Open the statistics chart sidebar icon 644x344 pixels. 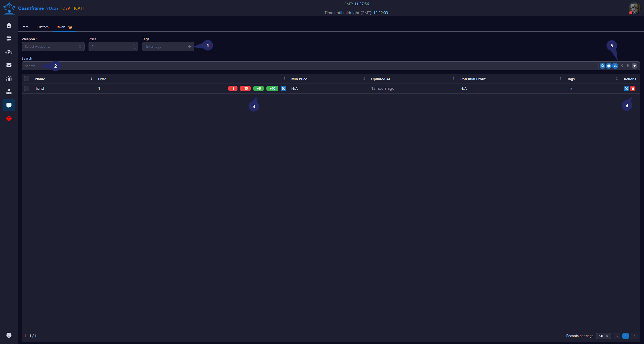tap(9, 78)
